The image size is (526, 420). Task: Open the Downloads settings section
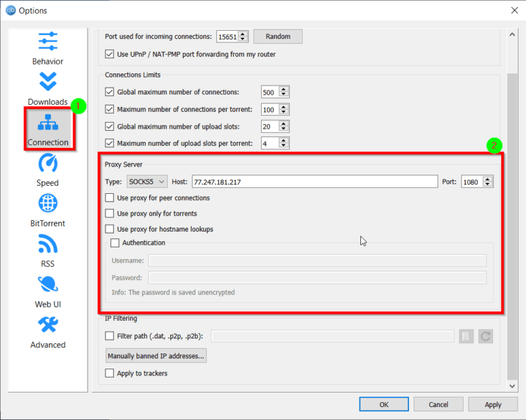click(x=48, y=88)
